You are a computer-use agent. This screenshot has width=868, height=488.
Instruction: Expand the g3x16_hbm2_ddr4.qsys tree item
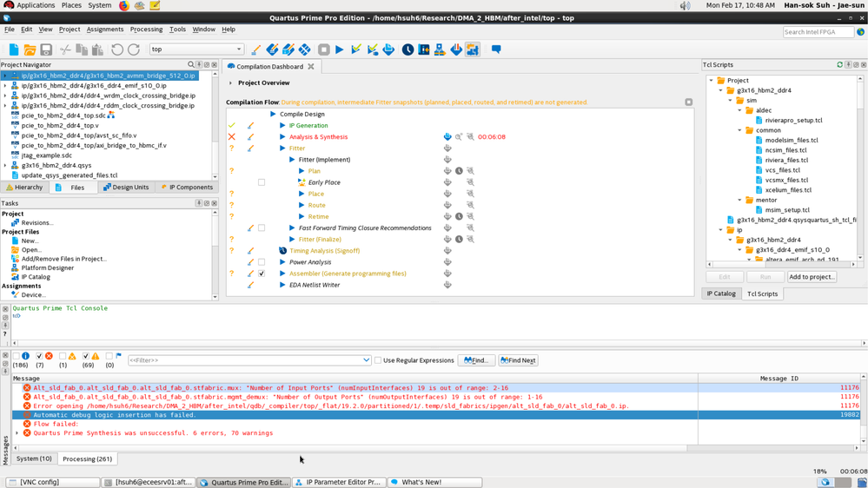tap(5, 165)
